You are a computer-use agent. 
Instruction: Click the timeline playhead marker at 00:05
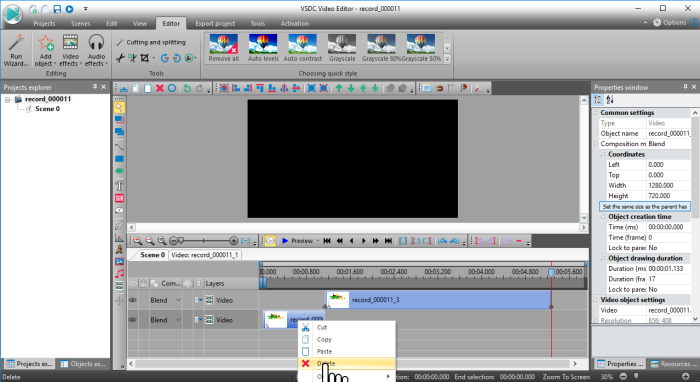tap(551, 272)
